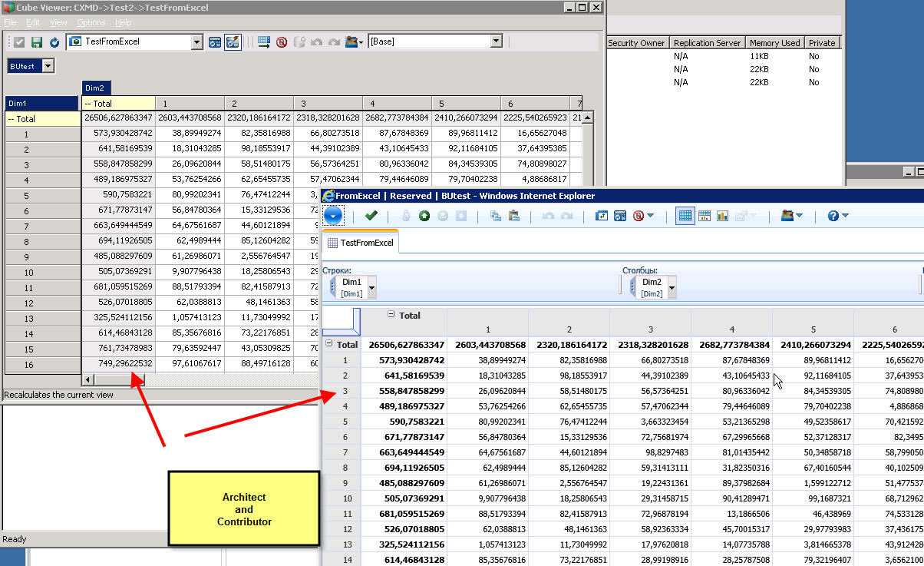Click the Dim1 row dimension header in Cube Viewer
Viewport: 924px width, 566px height.
click(41, 103)
